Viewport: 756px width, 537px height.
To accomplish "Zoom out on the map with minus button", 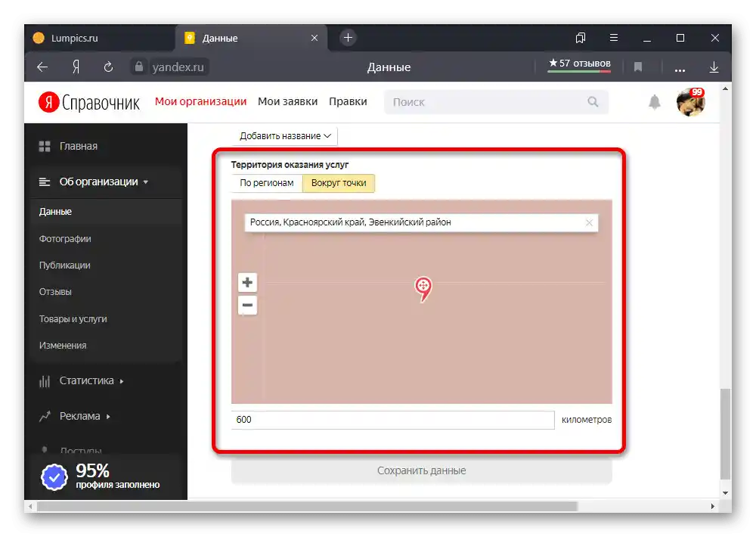I will (x=247, y=305).
